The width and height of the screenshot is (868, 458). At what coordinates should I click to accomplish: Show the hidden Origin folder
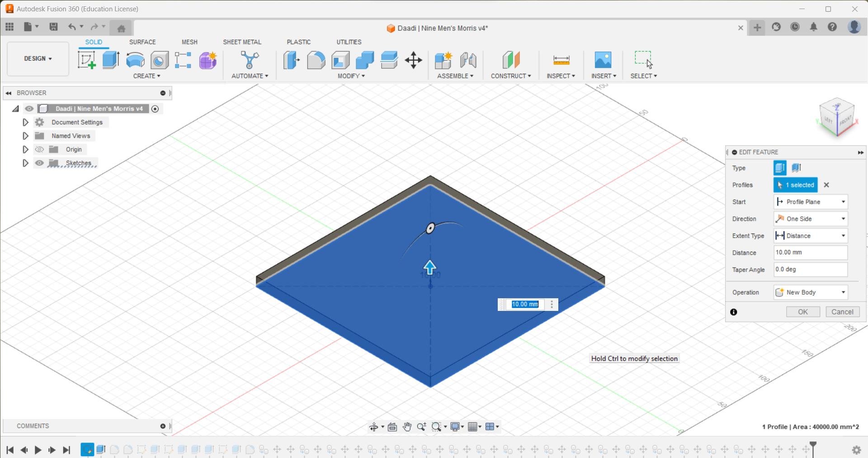click(x=39, y=149)
